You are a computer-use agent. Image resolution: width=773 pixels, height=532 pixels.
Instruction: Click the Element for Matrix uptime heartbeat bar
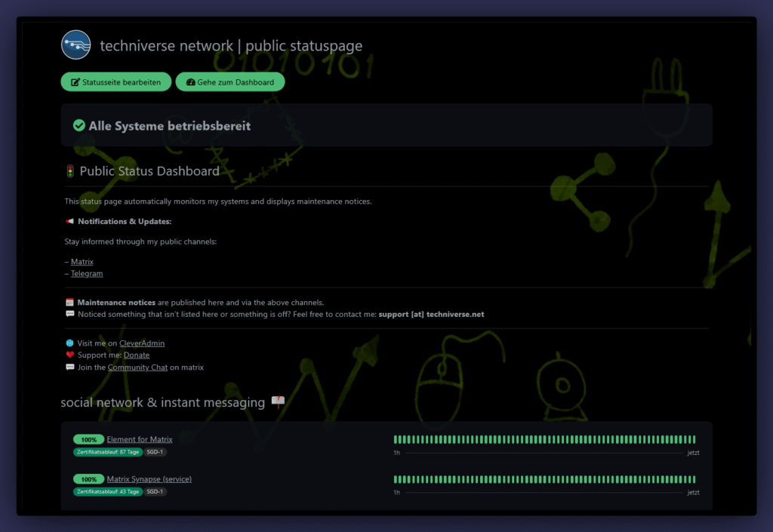point(544,439)
